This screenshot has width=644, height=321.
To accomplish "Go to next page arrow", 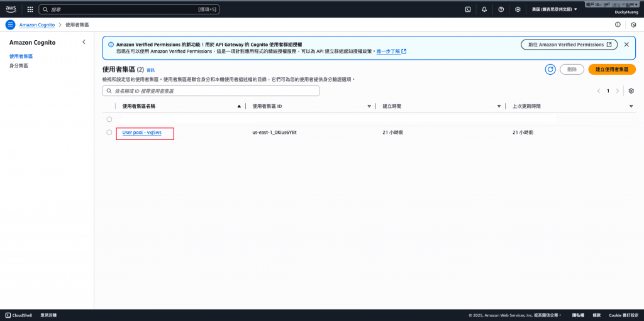I will (x=618, y=90).
